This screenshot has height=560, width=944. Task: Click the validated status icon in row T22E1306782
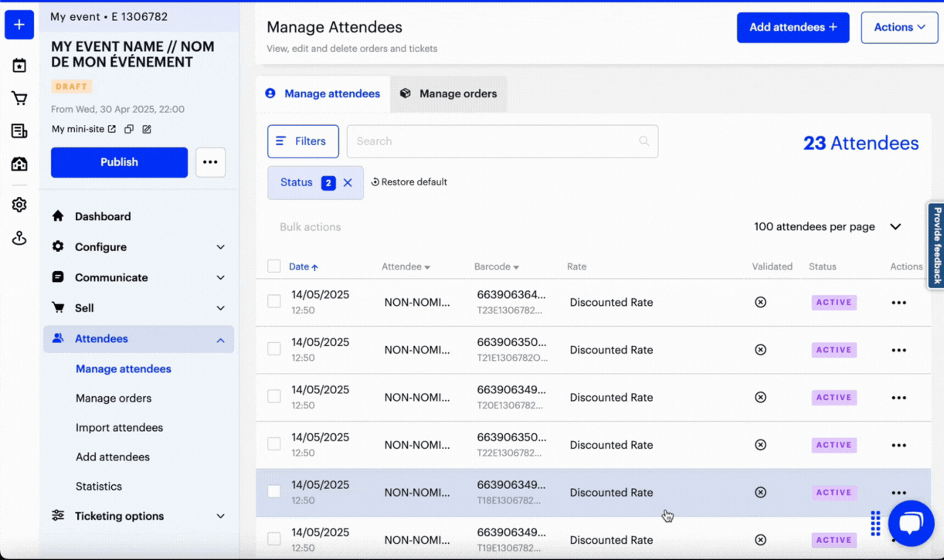click(760, 445)
